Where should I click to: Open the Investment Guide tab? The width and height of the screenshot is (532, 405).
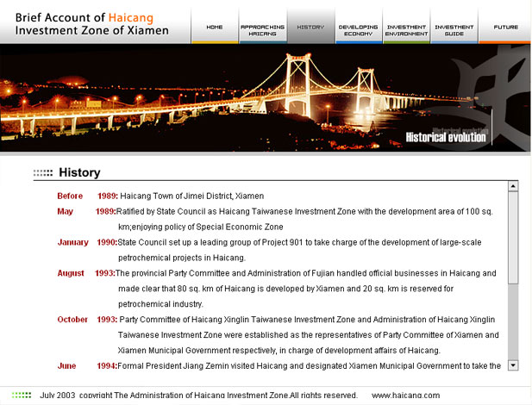click(454, 29)
